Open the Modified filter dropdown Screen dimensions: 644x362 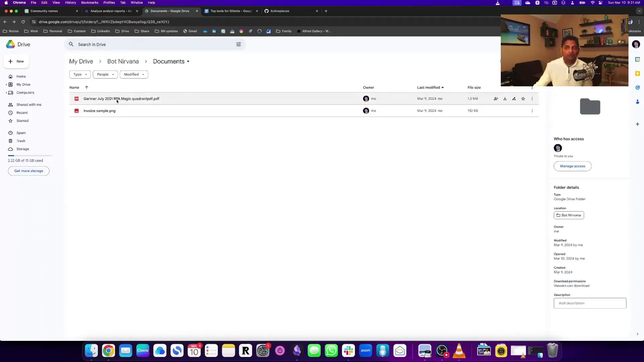134,74
